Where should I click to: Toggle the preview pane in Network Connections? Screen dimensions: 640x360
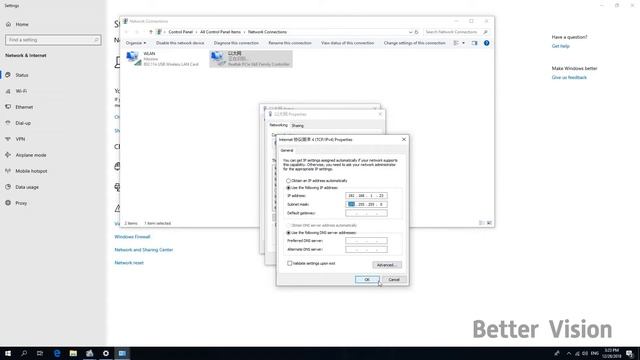click(474, 43)
